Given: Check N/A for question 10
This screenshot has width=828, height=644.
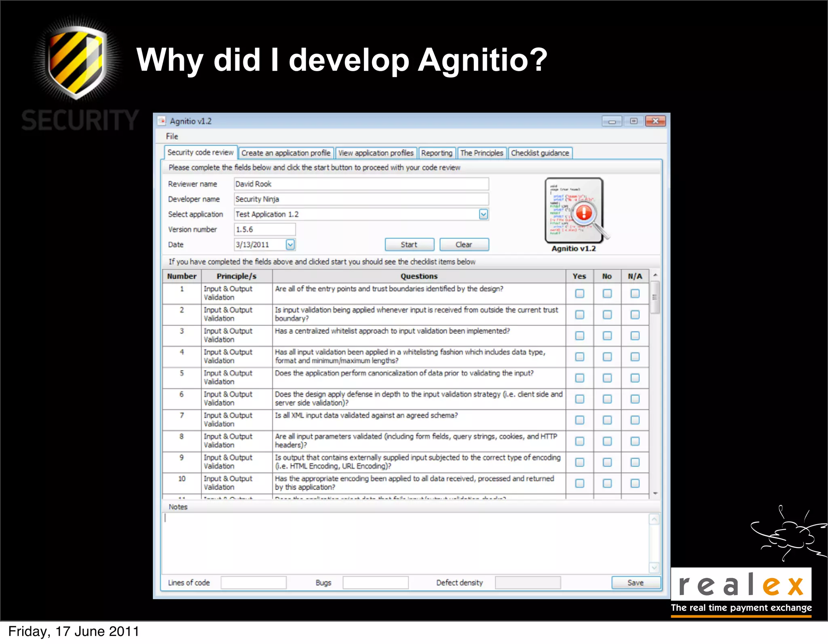Looking at the screenshot, I should pyautogui.click(x=635, y=483).
